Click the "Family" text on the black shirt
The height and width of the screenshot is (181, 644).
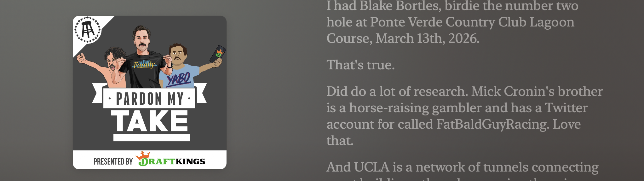point(144,65)
